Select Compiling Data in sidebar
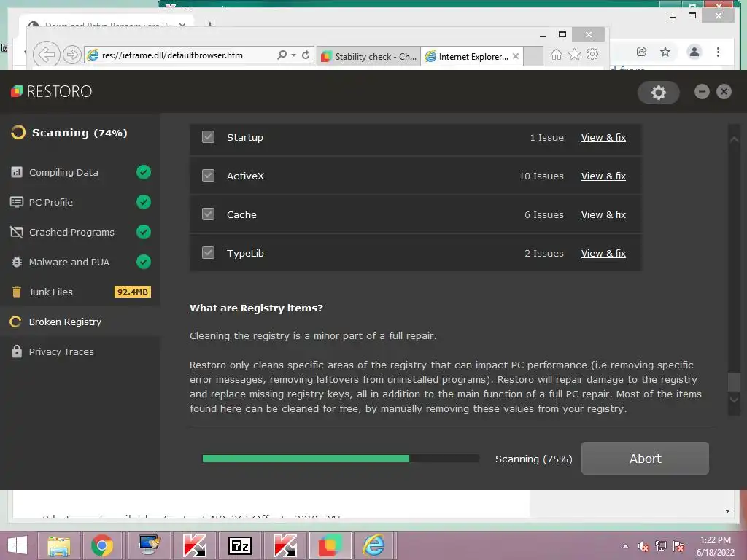This screenshot has width=747, height=560. 63,172
